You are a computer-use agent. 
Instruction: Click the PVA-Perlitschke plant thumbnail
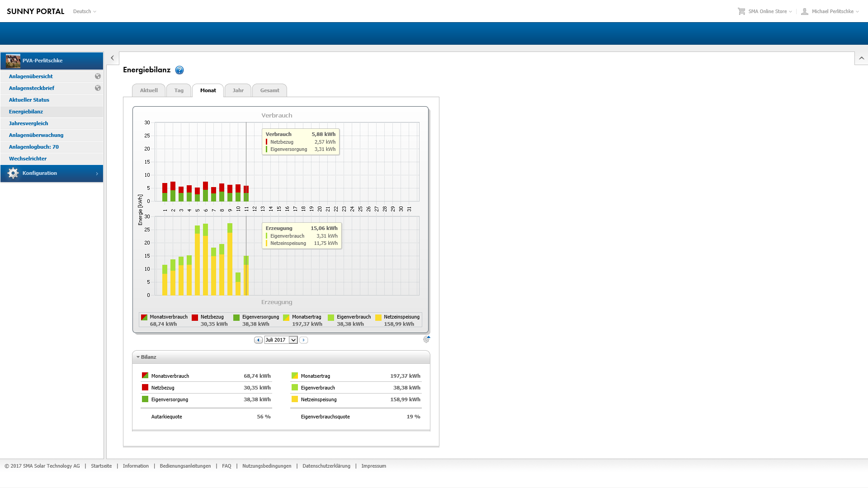pyautogui.click(x=13, y=61)
